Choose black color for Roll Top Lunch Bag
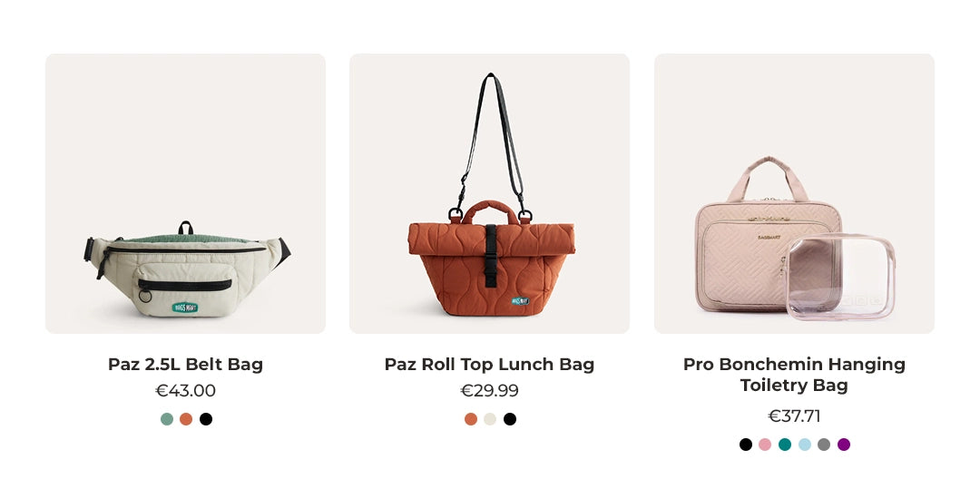This screenshot has height=479, width=980. 510,419
